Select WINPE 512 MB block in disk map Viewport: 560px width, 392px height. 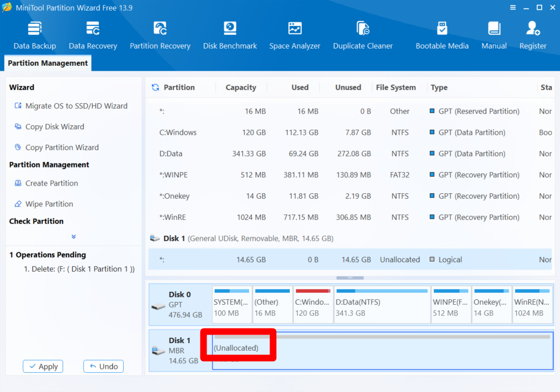(451, 305)
